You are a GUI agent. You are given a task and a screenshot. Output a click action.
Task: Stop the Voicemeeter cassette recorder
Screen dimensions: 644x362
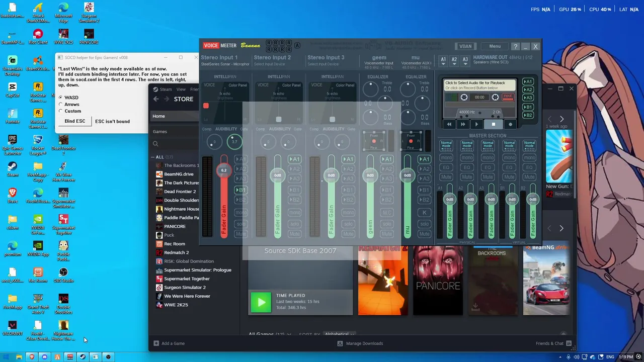tap(494, 124)
